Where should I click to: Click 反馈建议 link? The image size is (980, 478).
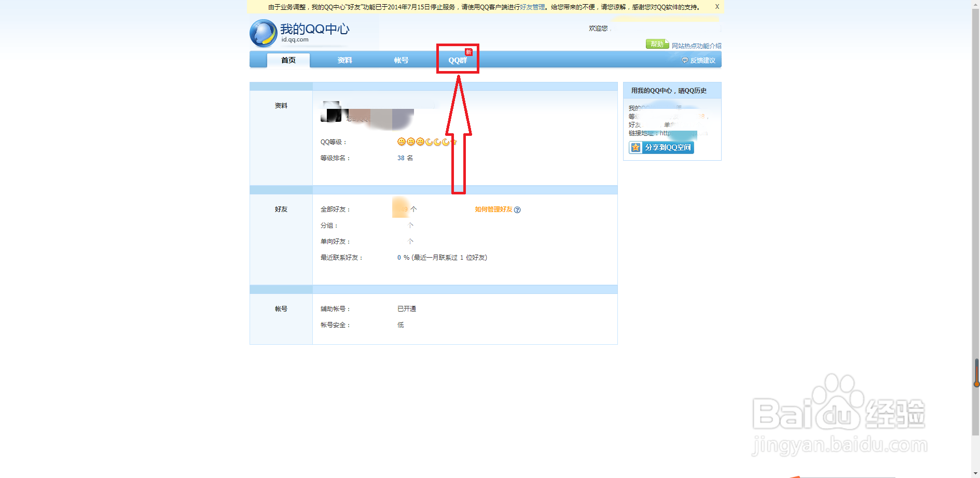pyautogui.click(x=702, y=61)
